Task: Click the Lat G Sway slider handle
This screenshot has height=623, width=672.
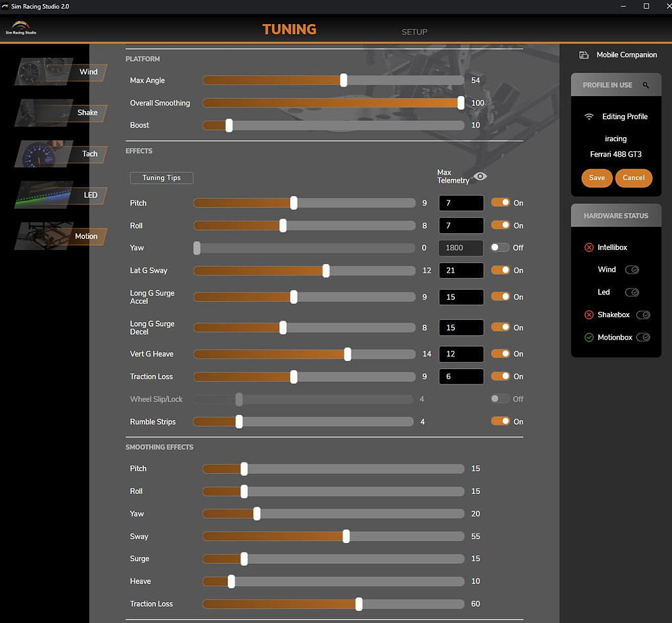Action: 326,270
